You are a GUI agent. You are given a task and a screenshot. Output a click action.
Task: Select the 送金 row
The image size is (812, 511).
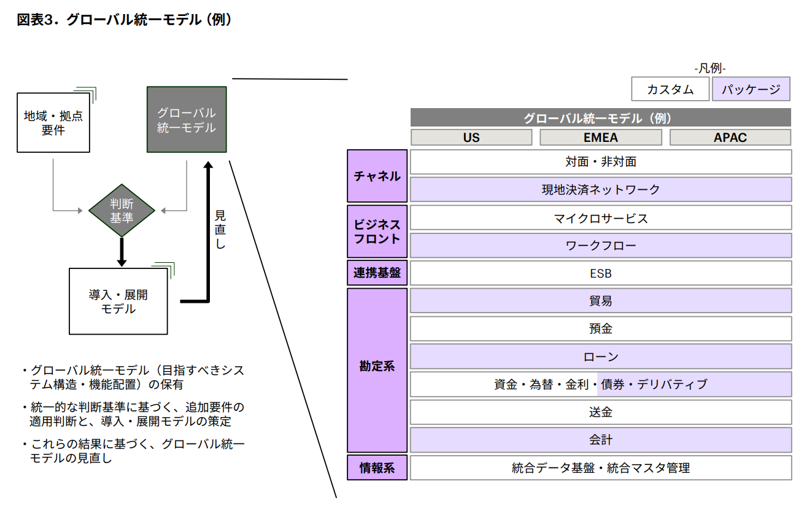pyautogui.click(x=600, y=412)
